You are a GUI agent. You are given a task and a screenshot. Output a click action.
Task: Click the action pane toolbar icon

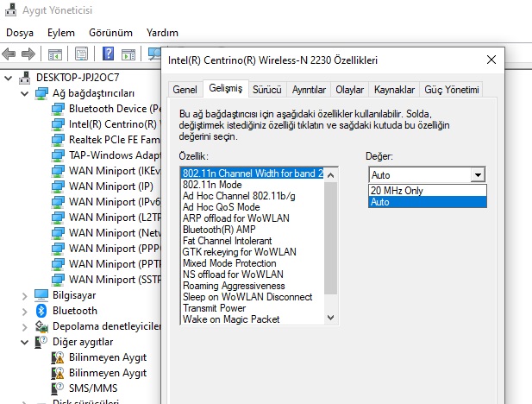128,54
